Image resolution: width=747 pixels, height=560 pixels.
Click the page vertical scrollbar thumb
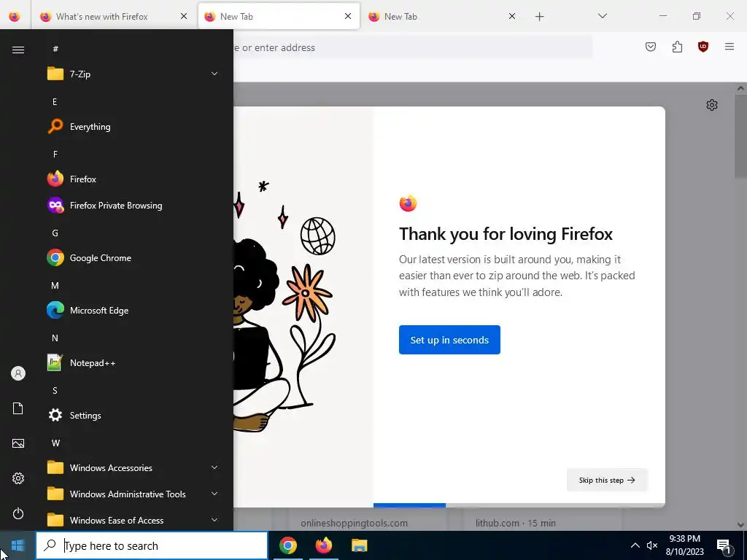click(740, 136)
